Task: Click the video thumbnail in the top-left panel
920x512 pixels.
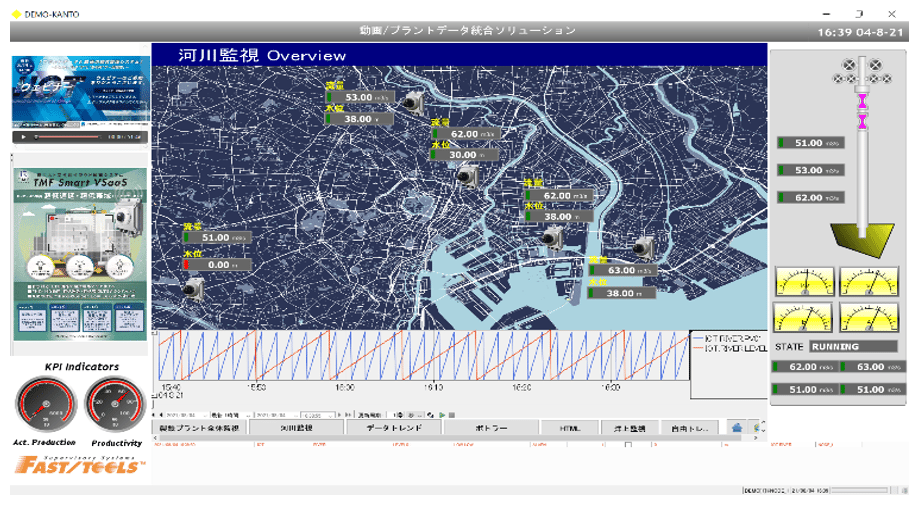Action: [80, 92]
